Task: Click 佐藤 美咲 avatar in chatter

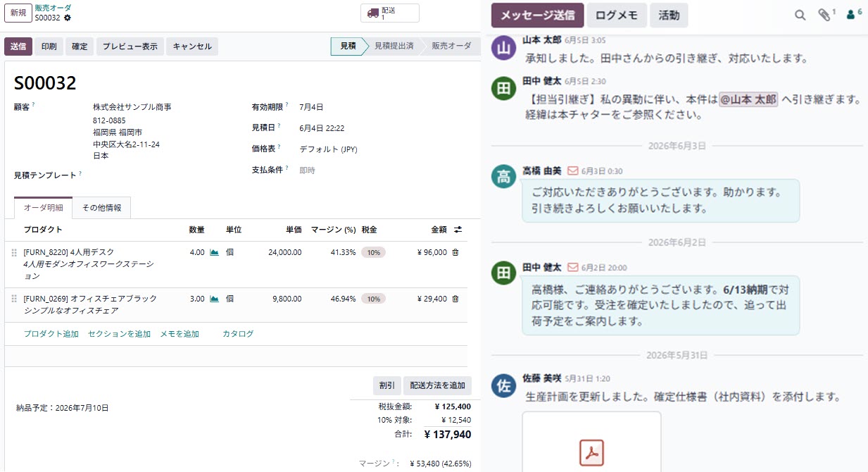Action: point(503,385)
